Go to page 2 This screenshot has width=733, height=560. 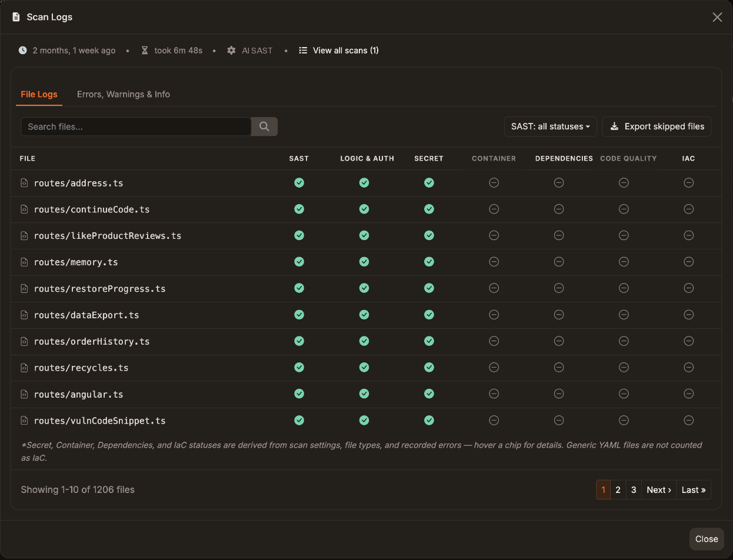click(618, 490)
